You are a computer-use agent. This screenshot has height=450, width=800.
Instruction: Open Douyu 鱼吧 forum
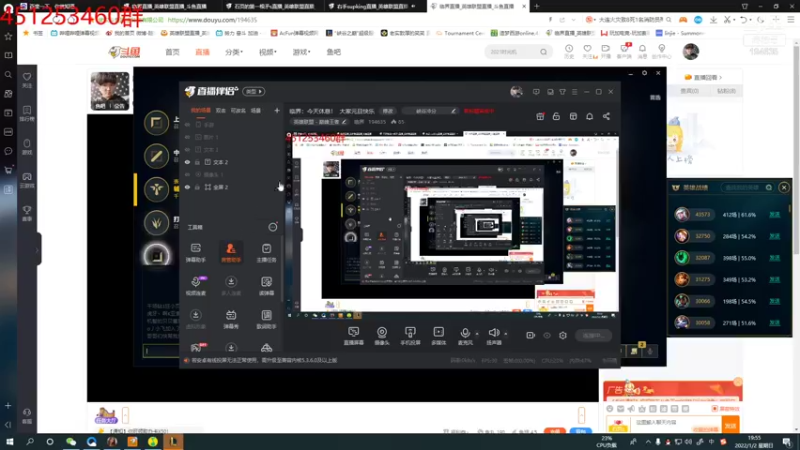(334, 52)
